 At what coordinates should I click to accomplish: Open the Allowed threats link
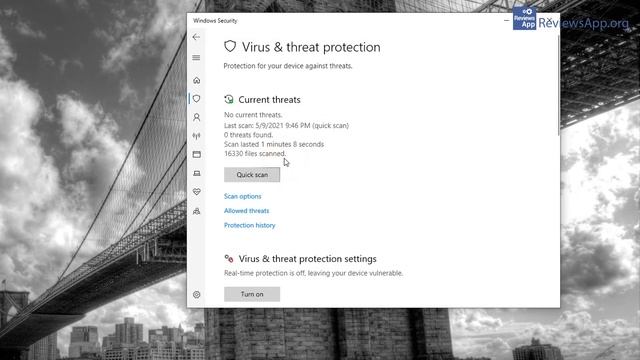[247, 211]
